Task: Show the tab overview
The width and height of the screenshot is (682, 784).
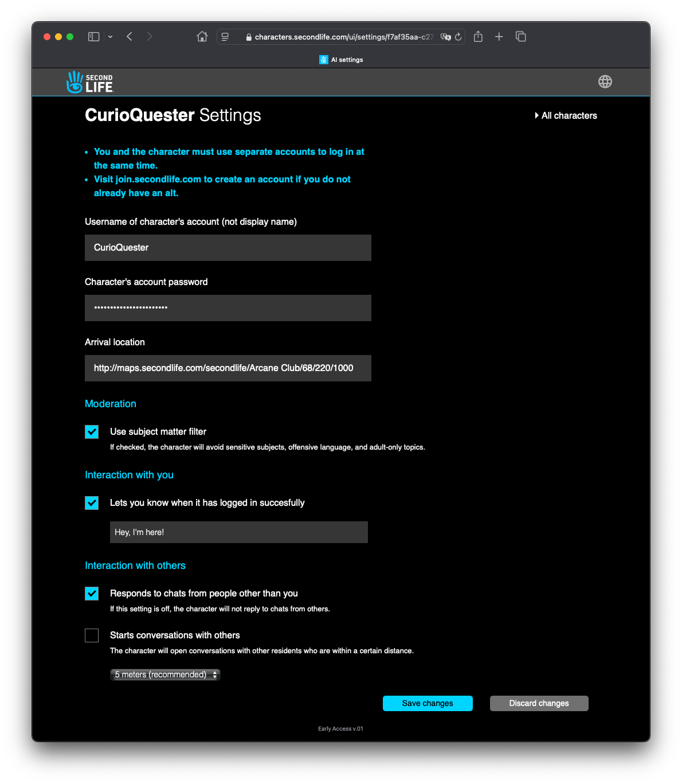Action: point(521,37)
